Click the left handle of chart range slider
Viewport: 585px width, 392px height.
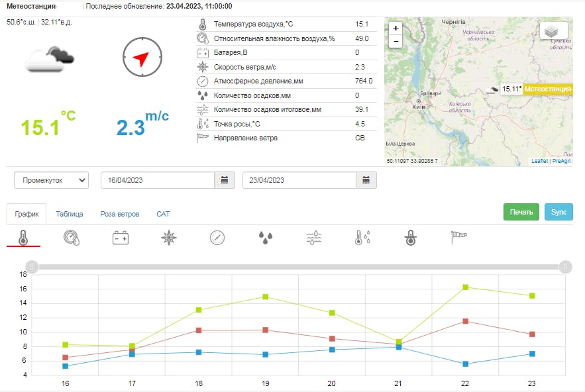[33, 267]
